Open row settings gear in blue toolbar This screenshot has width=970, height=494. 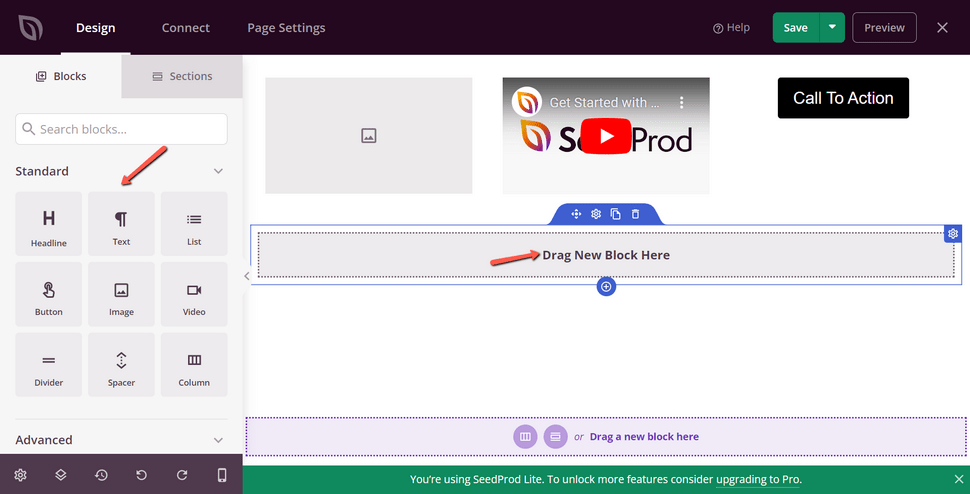[596, 214]
